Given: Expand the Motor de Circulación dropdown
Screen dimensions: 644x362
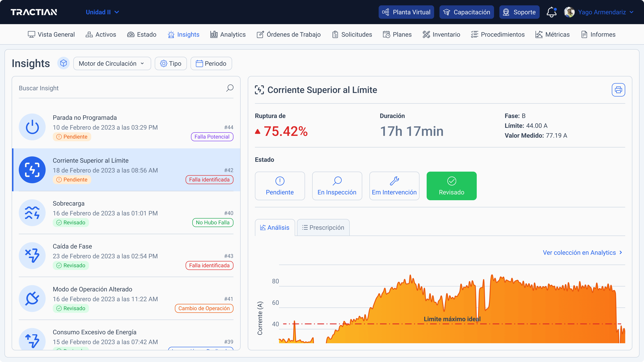Looking at the screenshot, I should click(112, 63).
